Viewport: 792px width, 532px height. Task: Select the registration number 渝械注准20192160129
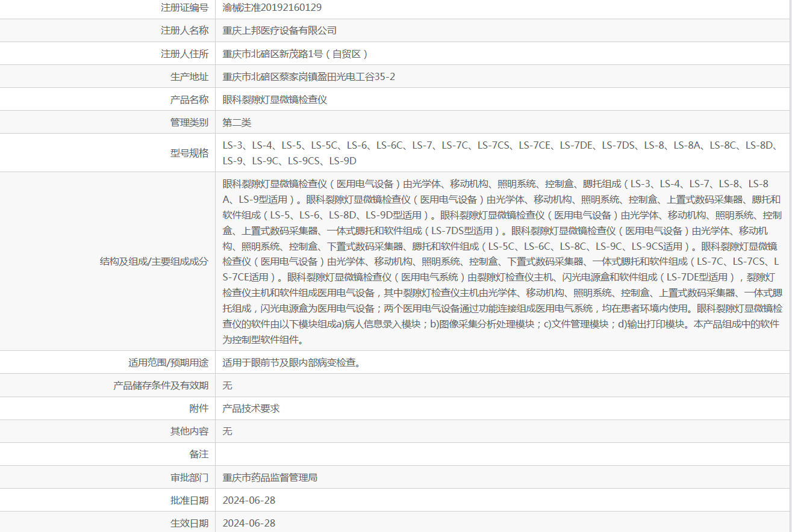(272, 7)
